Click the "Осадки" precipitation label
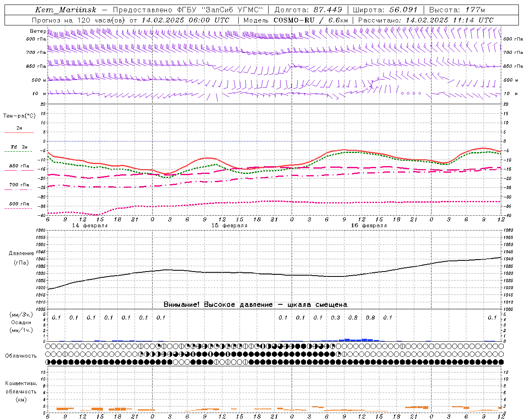The image size is (525, 420). 21,322
